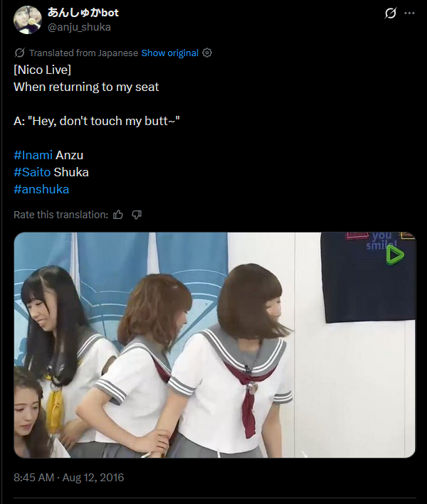This screenshot has height=504, width=427.
Task: Show original Japanese text
Action: pos(170,53)
